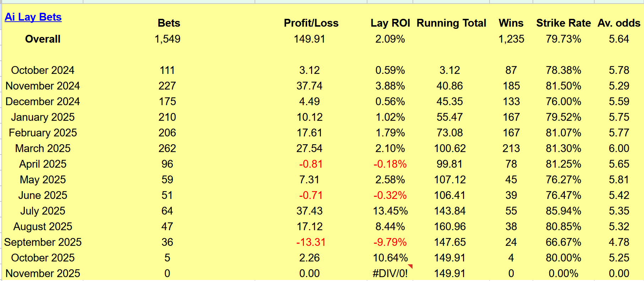The width and height of the screenshot is (644, 281).
Task: Click the Profit/Loss column header
Action: 311,23
